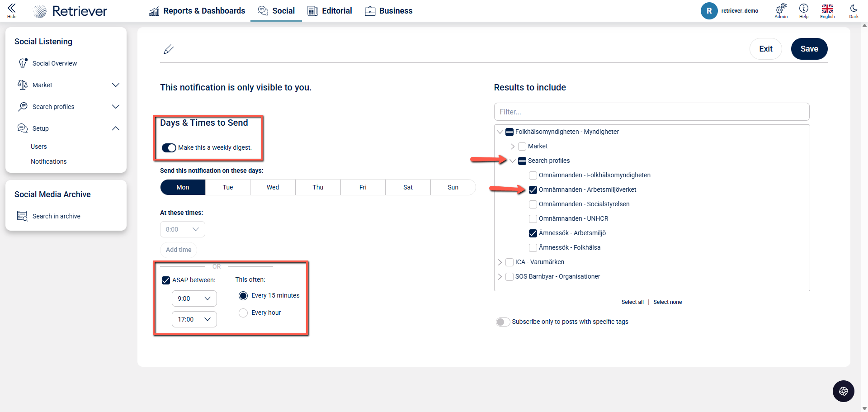Screen dimensions: 868x412
Task: Open the 9:00 start time dropdown
Action: click(194, 298)
